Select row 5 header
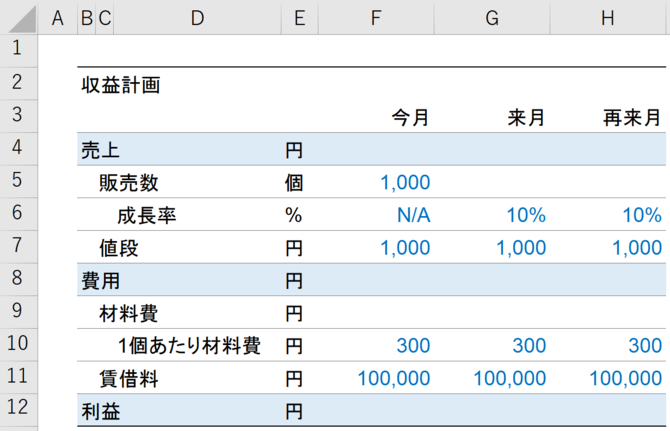The height and width of the screenshot is (431, 670). 17,180
